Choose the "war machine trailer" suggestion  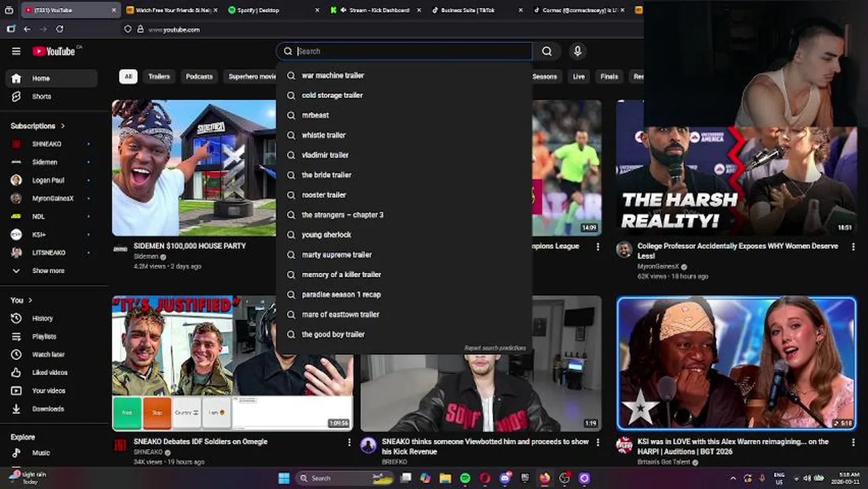[404, 75]
